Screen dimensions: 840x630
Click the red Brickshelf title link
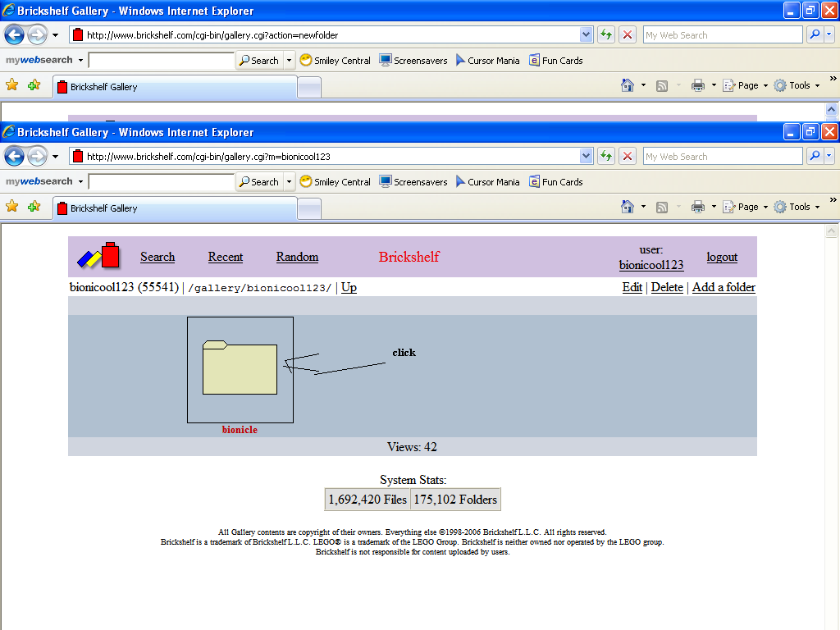click(x=409, y=257)
